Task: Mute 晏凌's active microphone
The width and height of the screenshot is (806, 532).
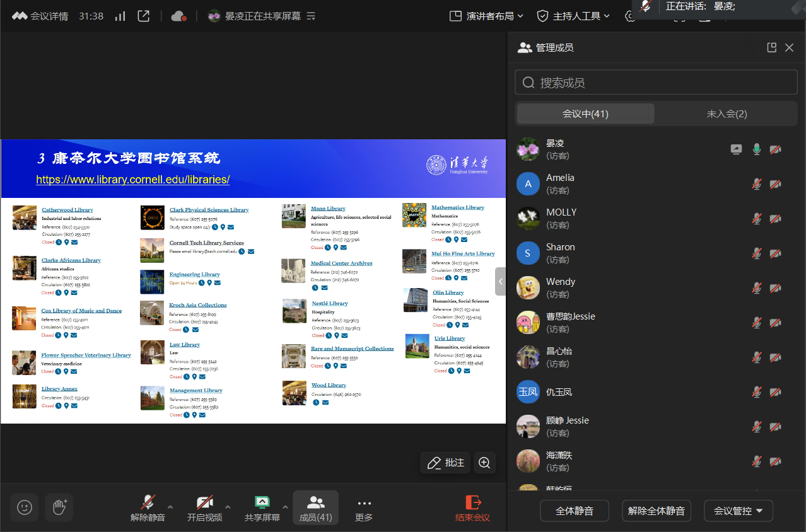Action: [x=756, y=149]
